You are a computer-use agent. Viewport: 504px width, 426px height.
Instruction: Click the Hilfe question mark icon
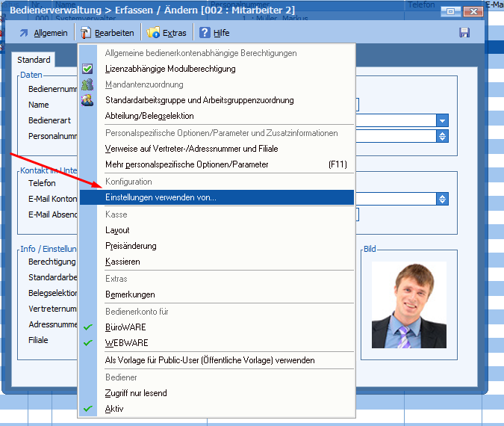205,33
